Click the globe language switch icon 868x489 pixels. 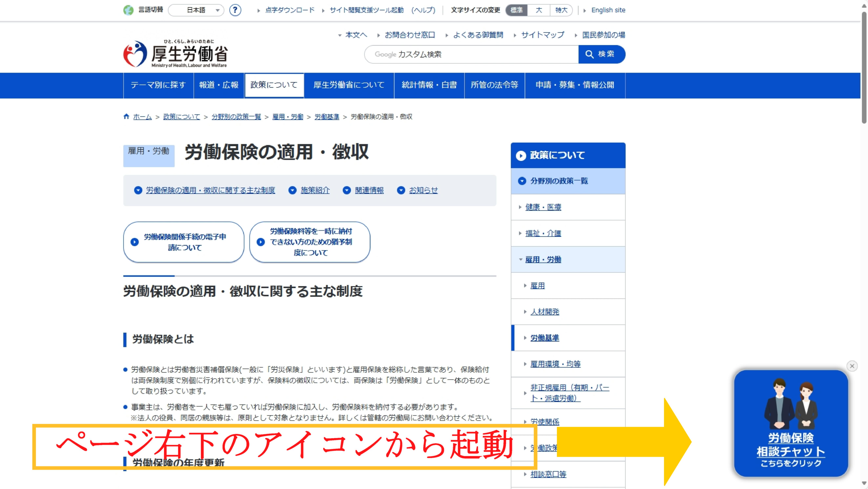tap(128, 10)
